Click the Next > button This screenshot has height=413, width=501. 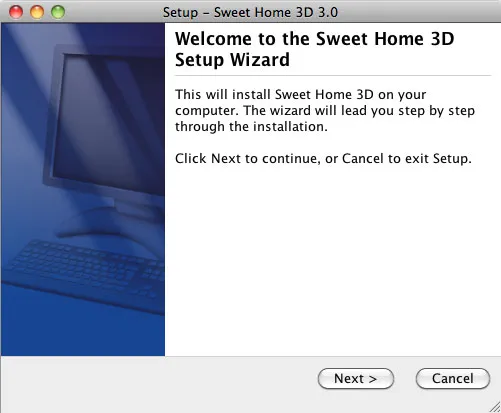356,379
